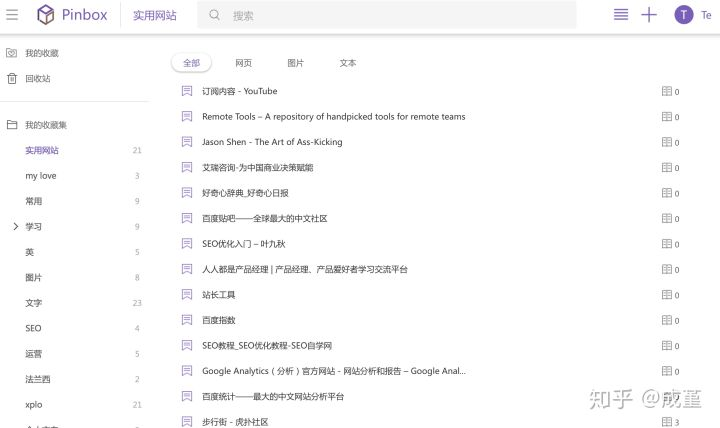
Task: Click the 实用网站 header title
Action: point(155,15)
